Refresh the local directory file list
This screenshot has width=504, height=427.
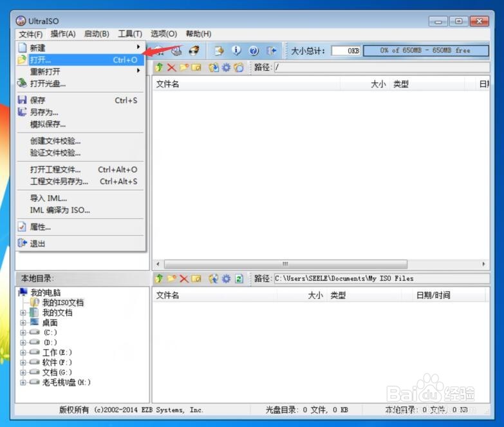239,278
